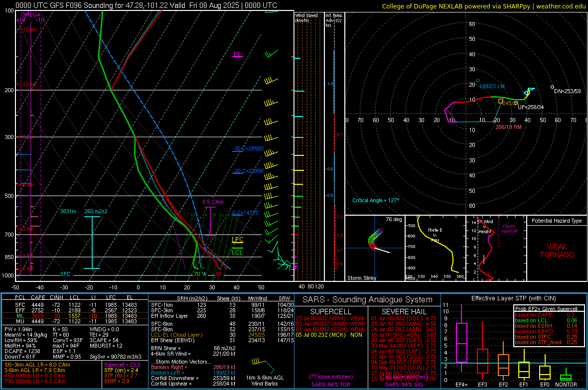Click the yellow LFC level label
This screenshot has height=390, width=588.
pyautogui.click(x=237, y=240)
